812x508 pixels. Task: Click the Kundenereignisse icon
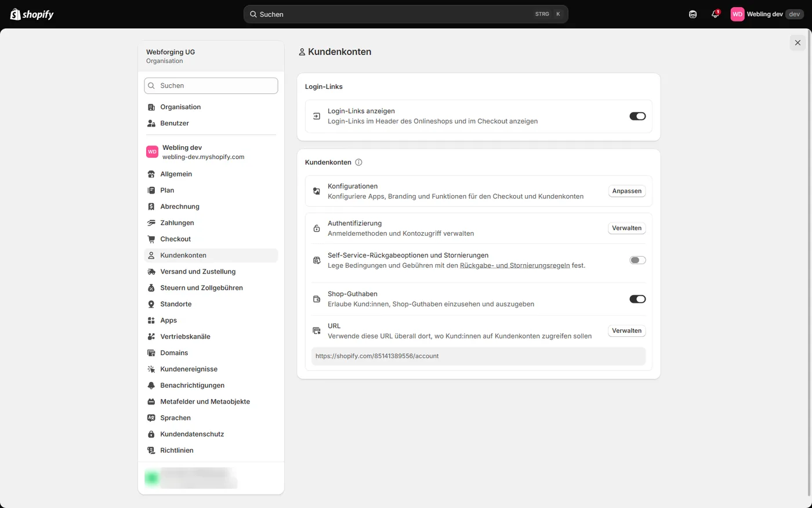point(151,369)
